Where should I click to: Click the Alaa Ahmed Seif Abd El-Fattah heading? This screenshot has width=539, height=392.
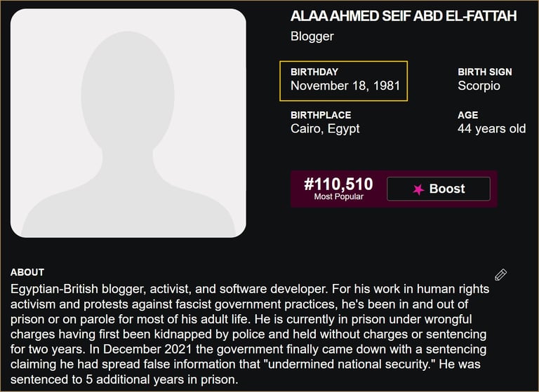pyautogui.click(x=404, y=16)
